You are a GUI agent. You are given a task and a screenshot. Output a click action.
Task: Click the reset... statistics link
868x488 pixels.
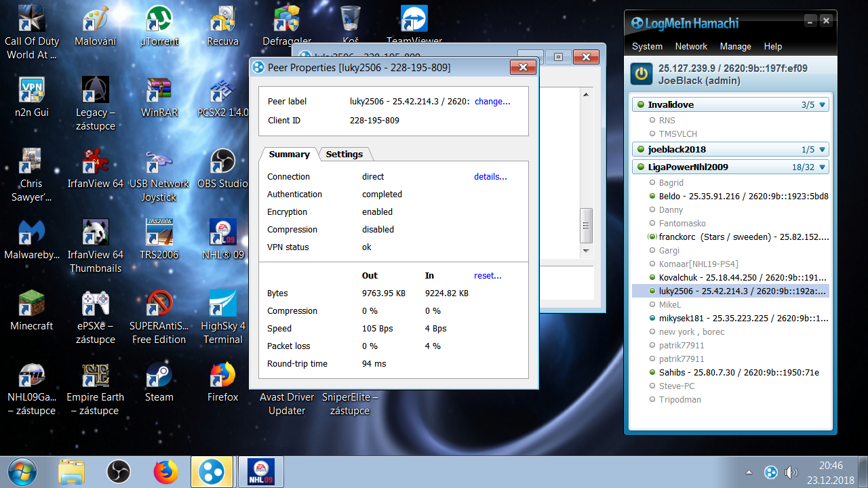click(488, 276)
